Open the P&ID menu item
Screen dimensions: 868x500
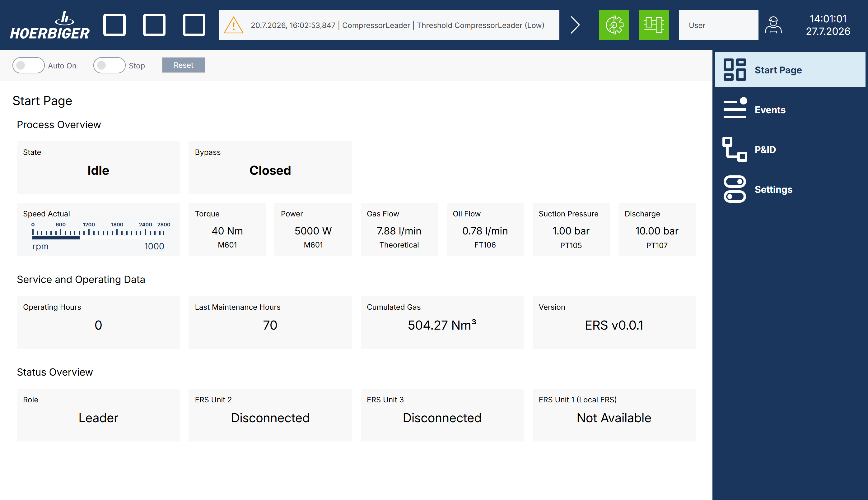pos(790,149)
